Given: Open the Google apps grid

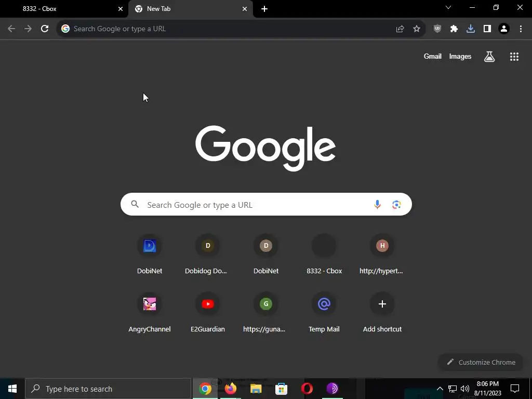Looking at the screenshot, I should (514, 57).
